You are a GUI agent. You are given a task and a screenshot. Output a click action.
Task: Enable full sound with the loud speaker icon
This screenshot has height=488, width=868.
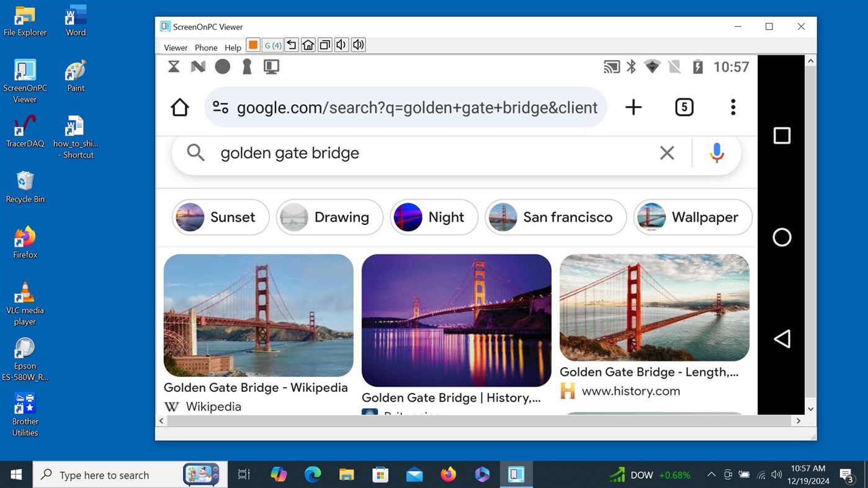click(358, 45)
